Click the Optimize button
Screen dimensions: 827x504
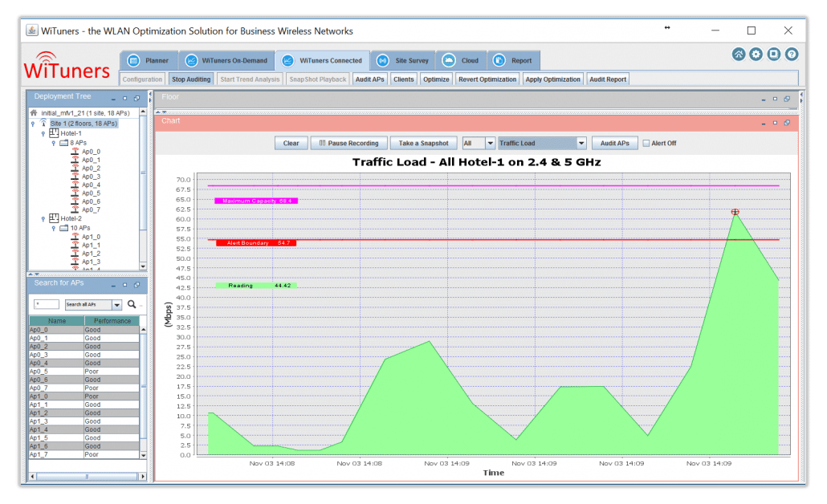[436, 79]
